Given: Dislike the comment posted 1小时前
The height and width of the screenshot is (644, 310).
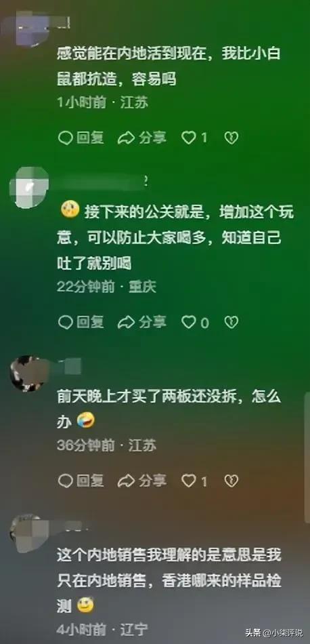Looking at the screenshot, I should click(231, 138).
